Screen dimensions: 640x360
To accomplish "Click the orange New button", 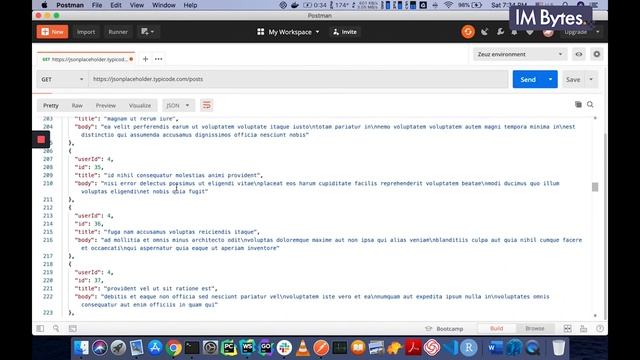I will [52, 32].
